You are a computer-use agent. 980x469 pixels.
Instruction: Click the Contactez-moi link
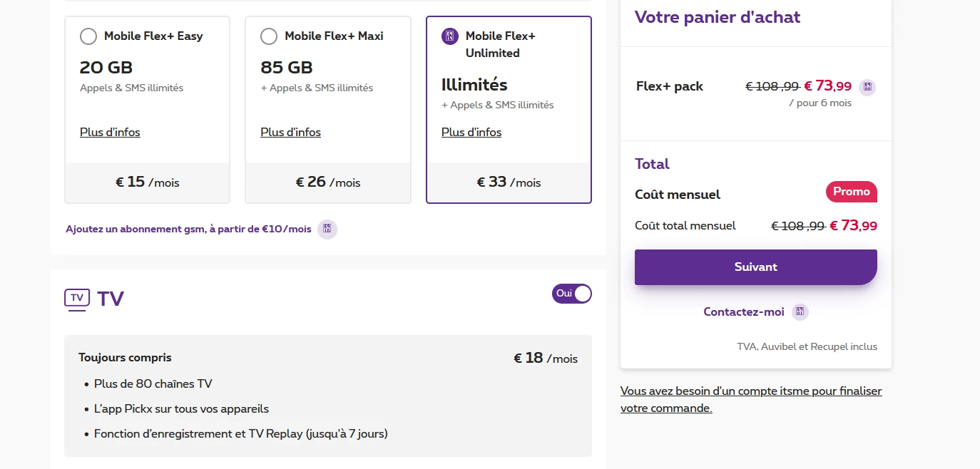click(x=743, y=311)
